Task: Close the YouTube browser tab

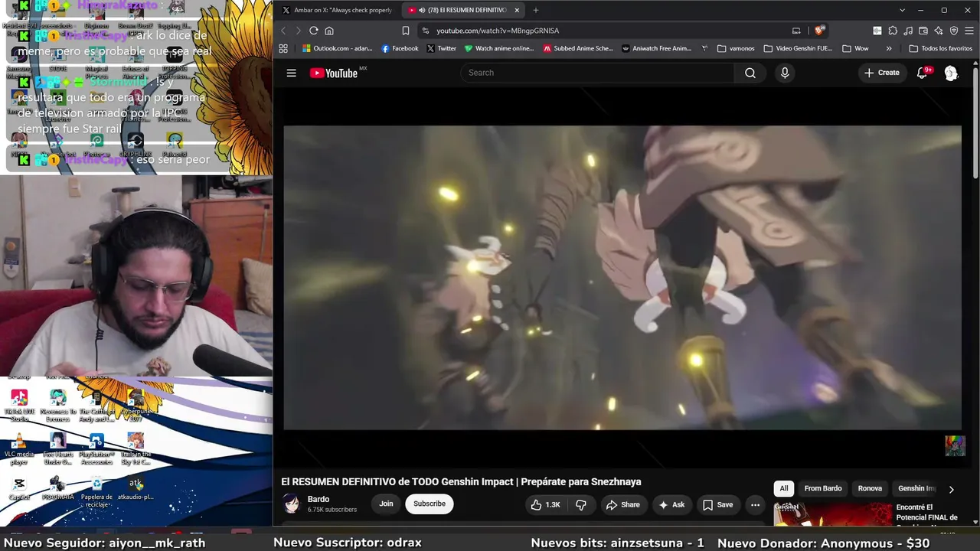Action: pyautogui.click(x=518, y=10)
